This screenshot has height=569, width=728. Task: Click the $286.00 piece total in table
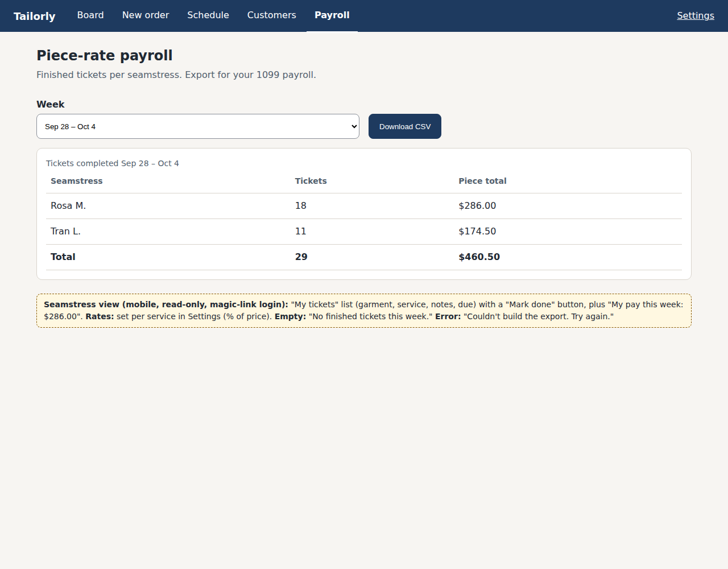(x=477, y=206)
